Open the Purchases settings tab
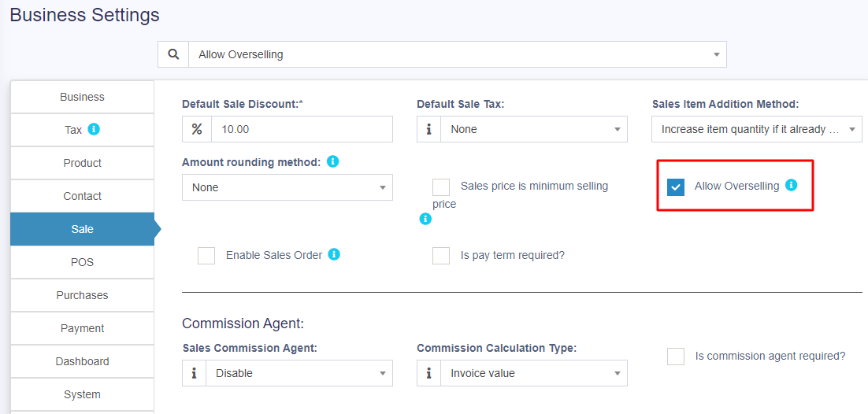The image size is (868, 414). coord(82,295)
